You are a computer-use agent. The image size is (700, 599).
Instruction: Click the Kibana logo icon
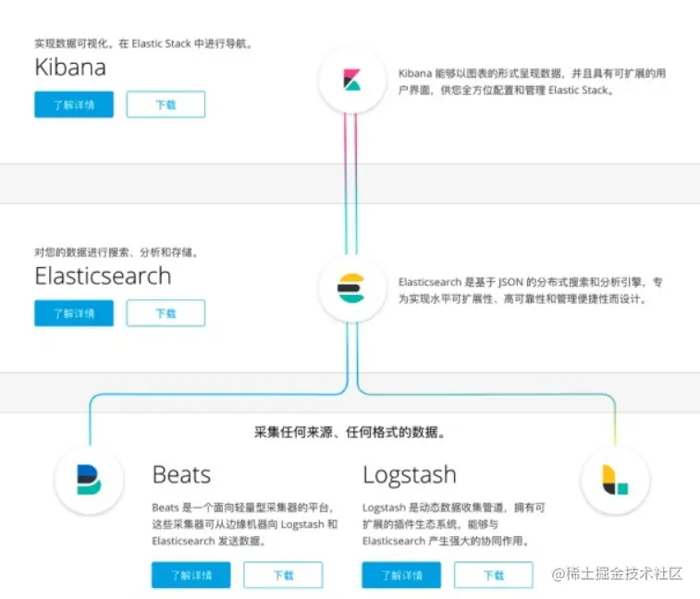351,79
